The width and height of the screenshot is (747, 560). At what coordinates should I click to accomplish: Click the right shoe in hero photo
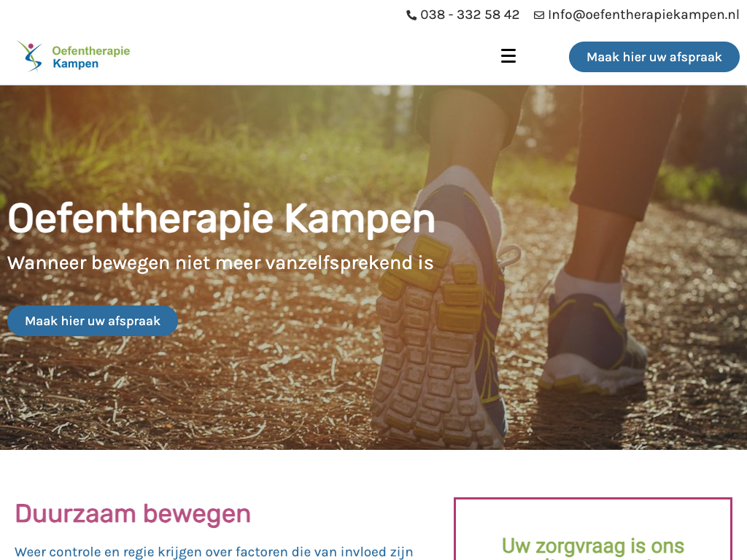(x=593, y=343)
